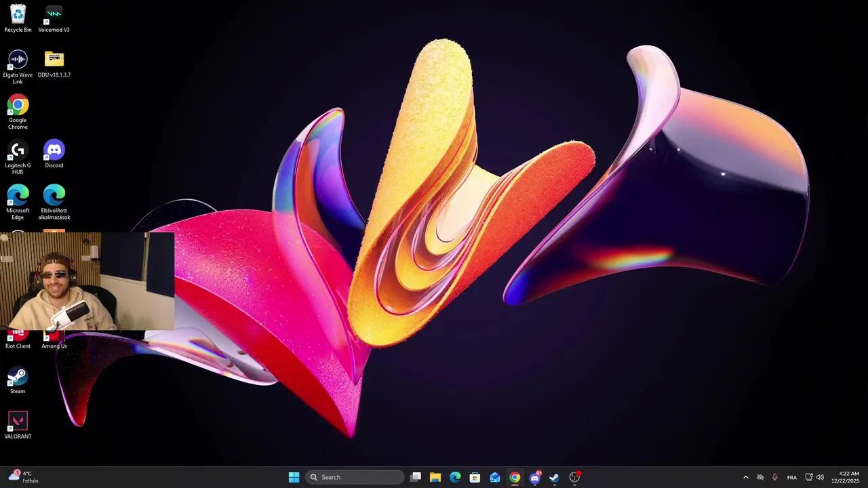
Task: Open the Windows Start menu
Action: tap(294, 477)
